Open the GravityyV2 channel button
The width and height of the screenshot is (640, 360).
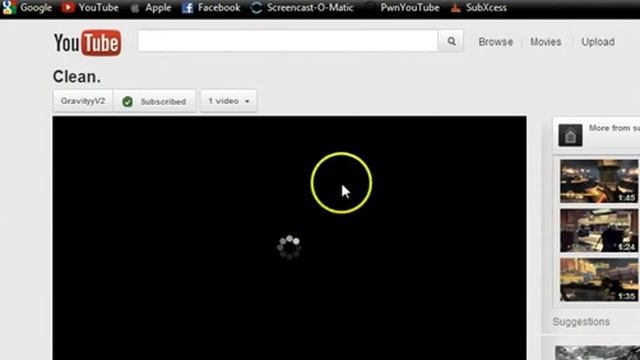coord(83,101)
